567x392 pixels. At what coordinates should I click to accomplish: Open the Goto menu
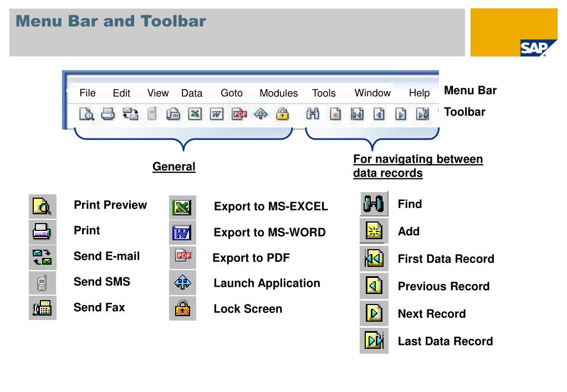point(232,93)
